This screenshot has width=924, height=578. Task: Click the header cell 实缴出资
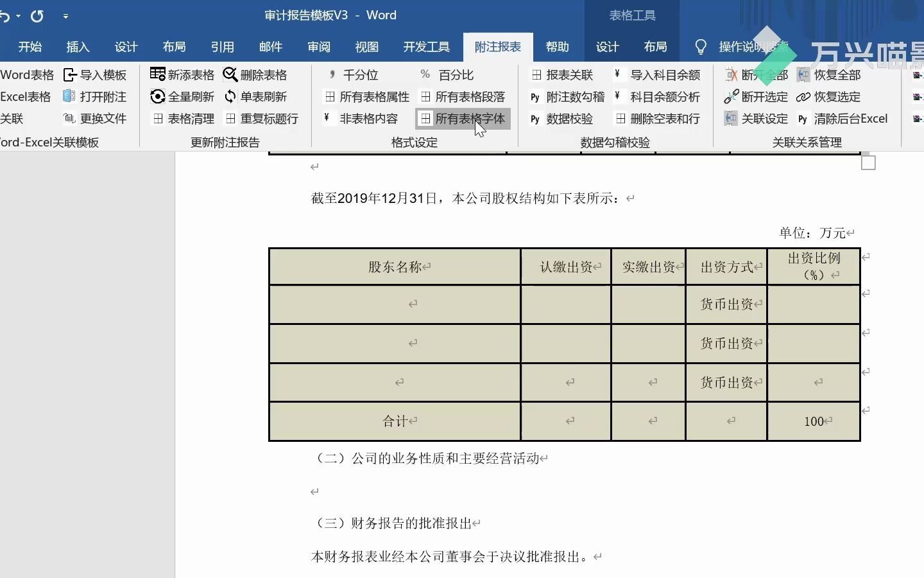click(x=649, y=267)
